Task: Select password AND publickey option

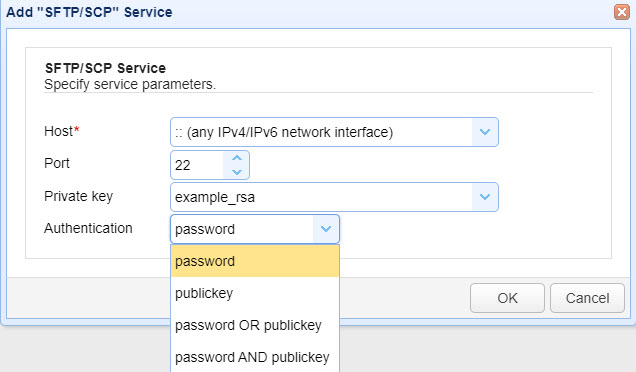Action: coord(255,357)
